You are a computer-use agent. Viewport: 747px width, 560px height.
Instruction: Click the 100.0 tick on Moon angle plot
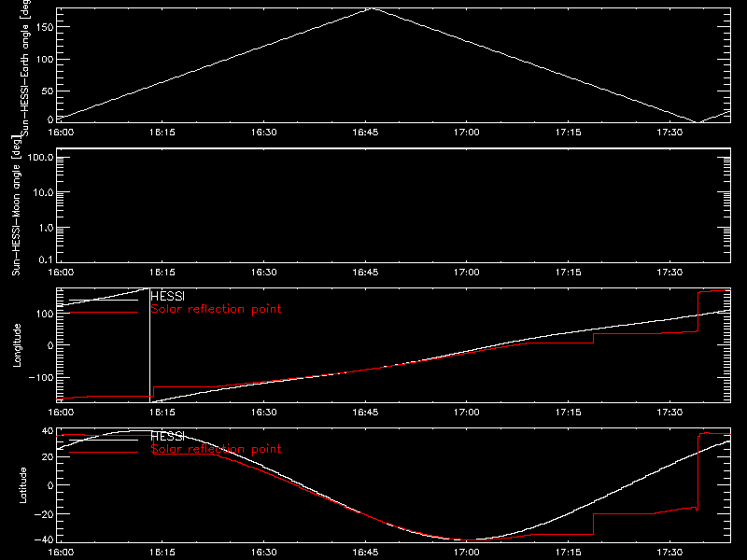click(41, 158)
